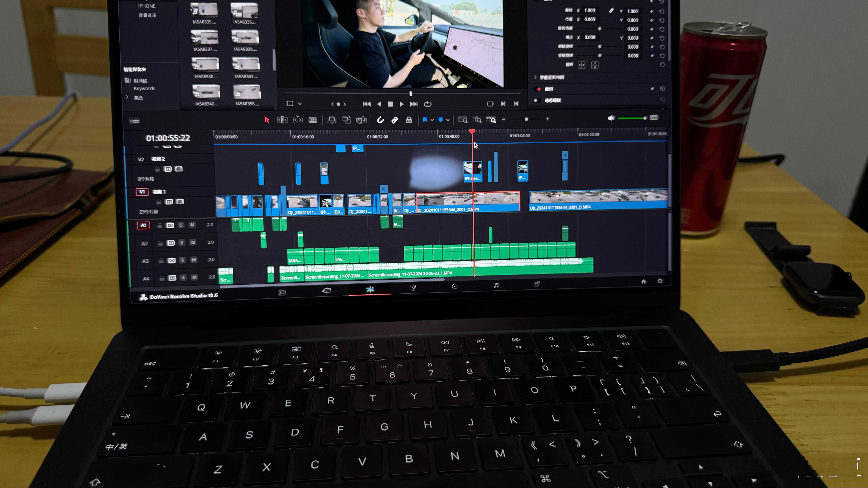Image resolution: width=868 pixels, height=488 pixels.
Task: Switch to the Media page tab
Action: [x=282, y=293]
